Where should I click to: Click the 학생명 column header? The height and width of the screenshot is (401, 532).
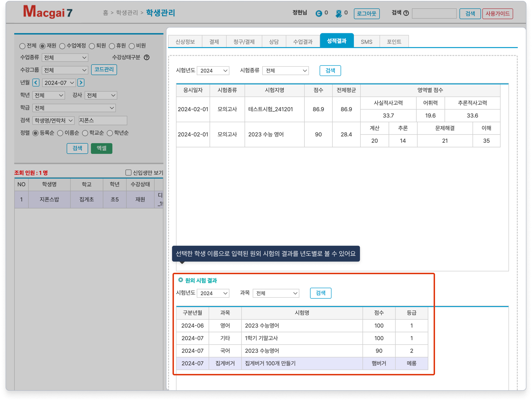pyautogui.click(x=49, y=184)
